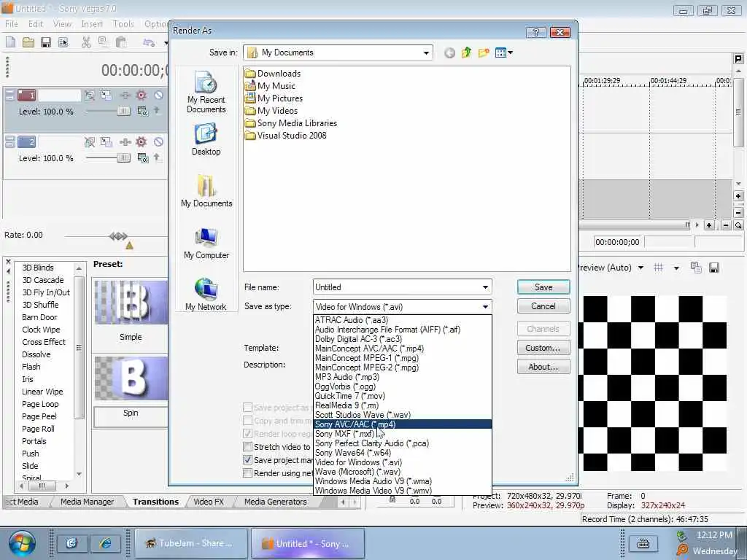Open My Network in places bar
Viewport: 747px width, 560px height.
point(206,295)
